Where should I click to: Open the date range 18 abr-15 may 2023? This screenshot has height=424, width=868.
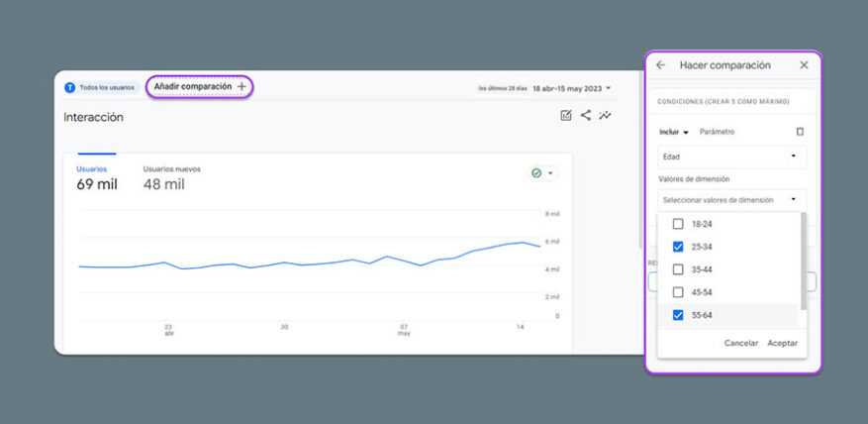[x=571, y=88]
